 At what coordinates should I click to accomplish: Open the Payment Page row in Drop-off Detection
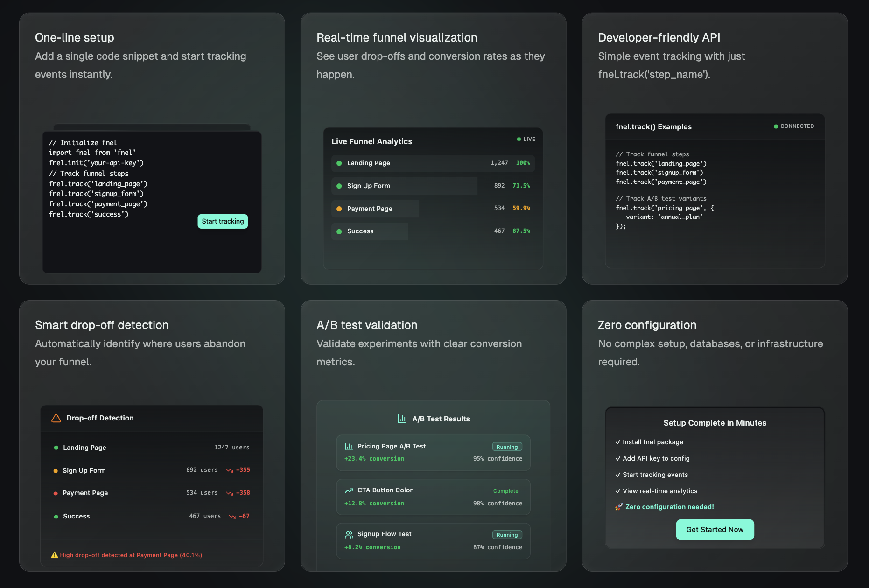[x=152, y=493]
